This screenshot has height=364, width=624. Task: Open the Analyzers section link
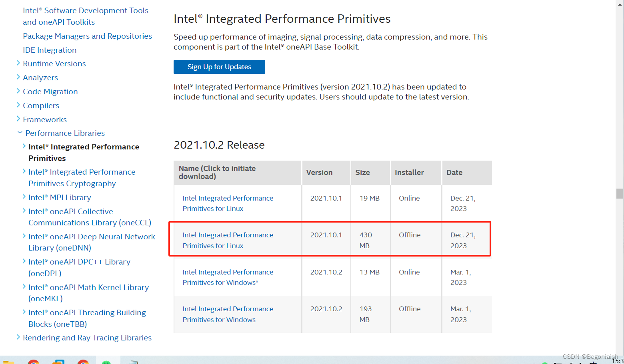[x=40, y=78]
